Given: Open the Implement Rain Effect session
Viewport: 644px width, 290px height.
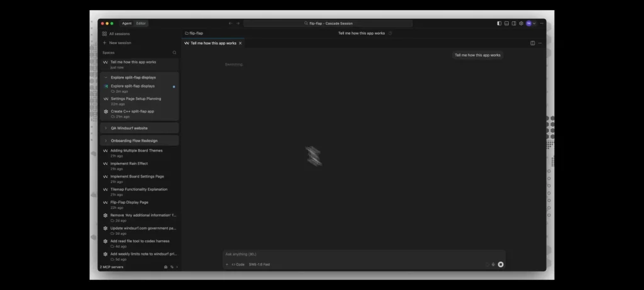Looking at the screenshot, I should click(x=129, y=164).
